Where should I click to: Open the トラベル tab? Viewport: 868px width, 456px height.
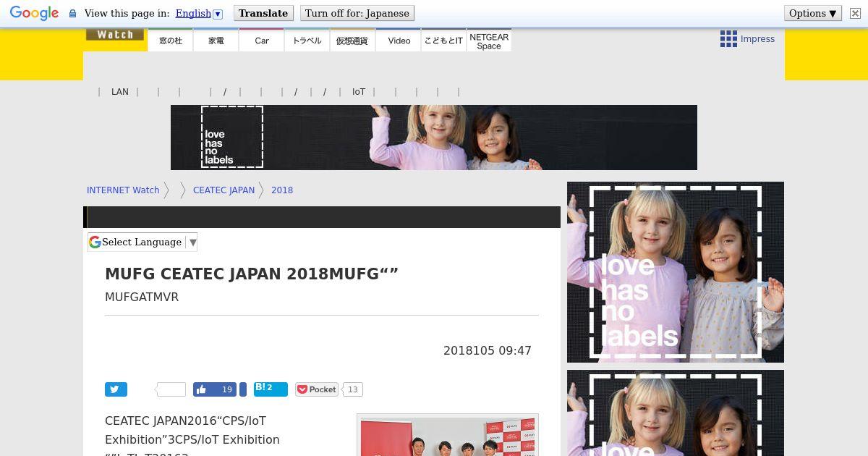(307, 41)
